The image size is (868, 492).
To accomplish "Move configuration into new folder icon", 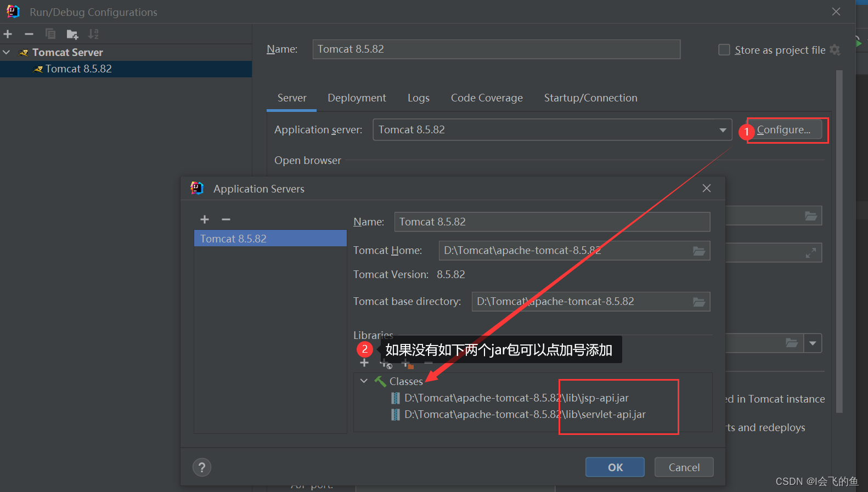I will pos(72,35).
